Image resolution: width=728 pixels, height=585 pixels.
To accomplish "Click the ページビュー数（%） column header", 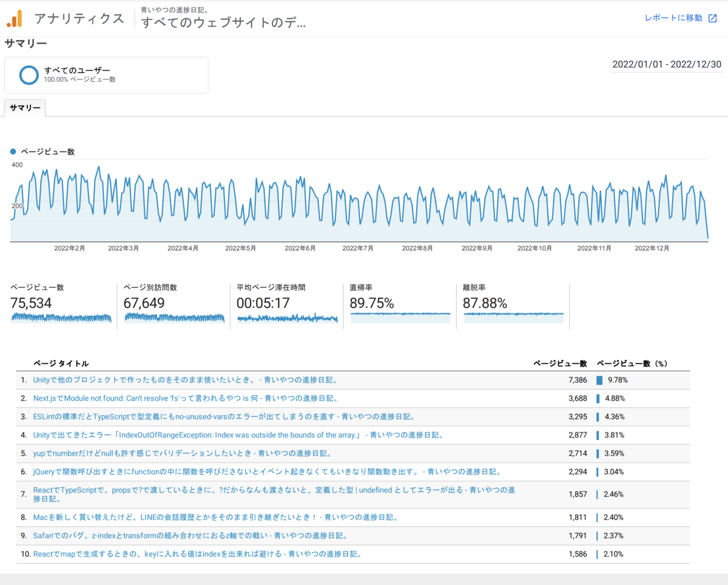I will [632, 363].
